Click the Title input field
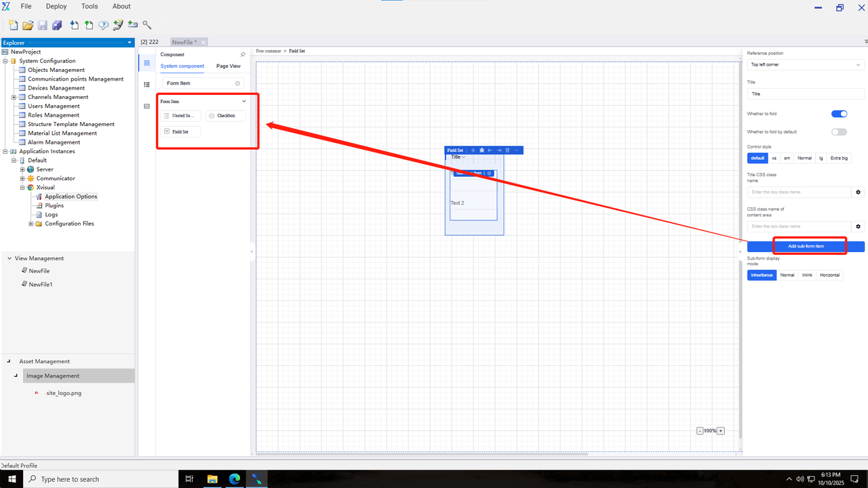 tap(806, 94)
